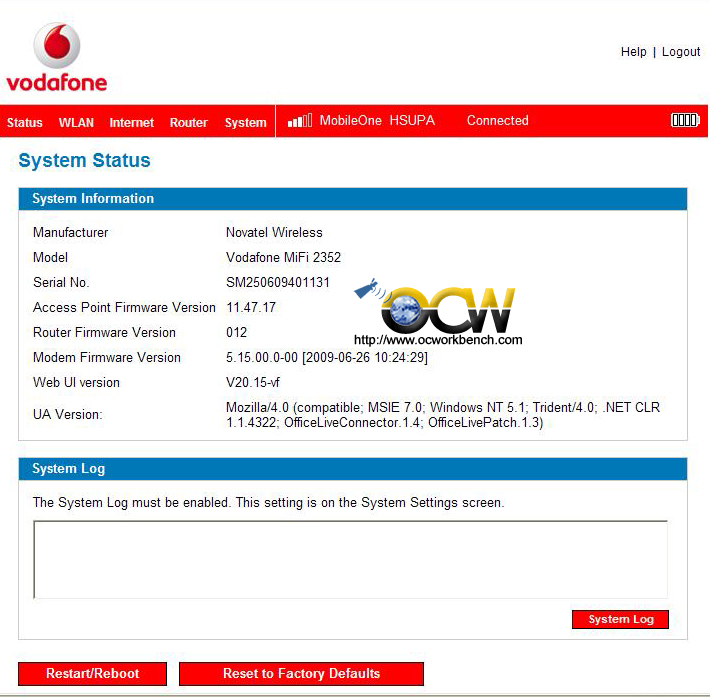The image size is (710, 697).
Task: Click the Vodafone logo
Action: click(x=57, y=58)
